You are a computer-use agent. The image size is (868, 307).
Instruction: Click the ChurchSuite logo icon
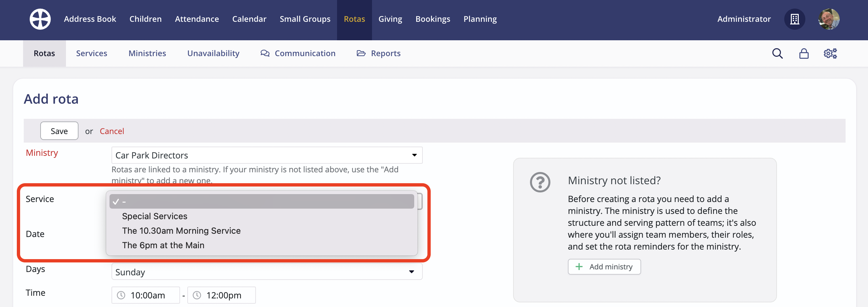point(40,19)
